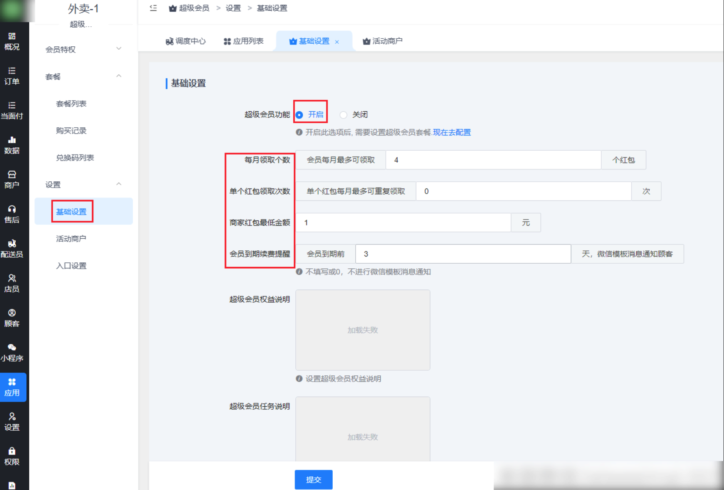The height and width of the screenshot is (490, 724).
Task: Click the 每月领取个数 input field
Action: [496, 160]
